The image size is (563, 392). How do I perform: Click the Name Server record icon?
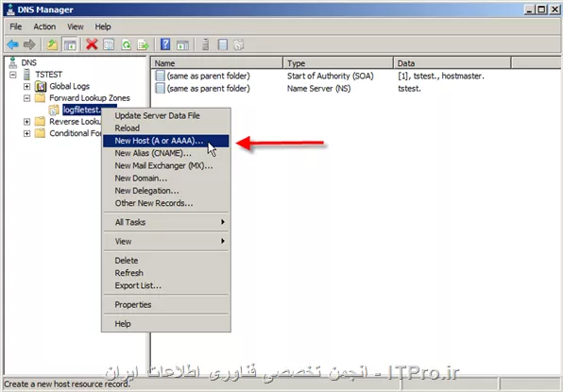[160, 88]
